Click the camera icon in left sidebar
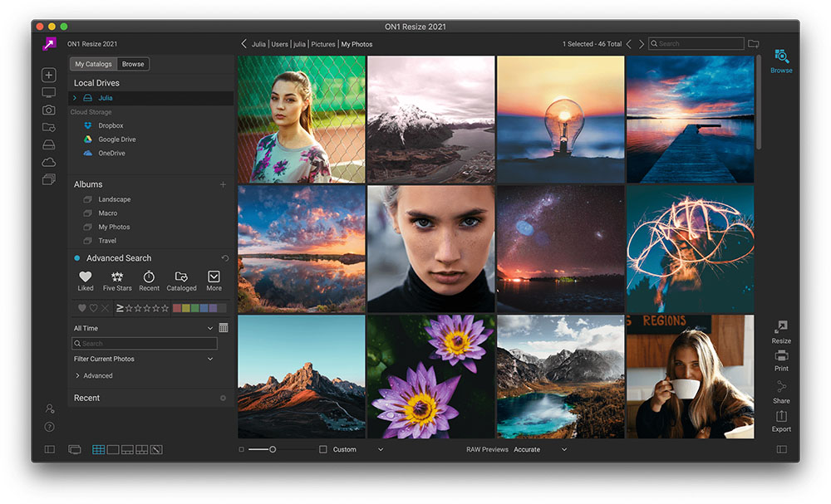 49,110
